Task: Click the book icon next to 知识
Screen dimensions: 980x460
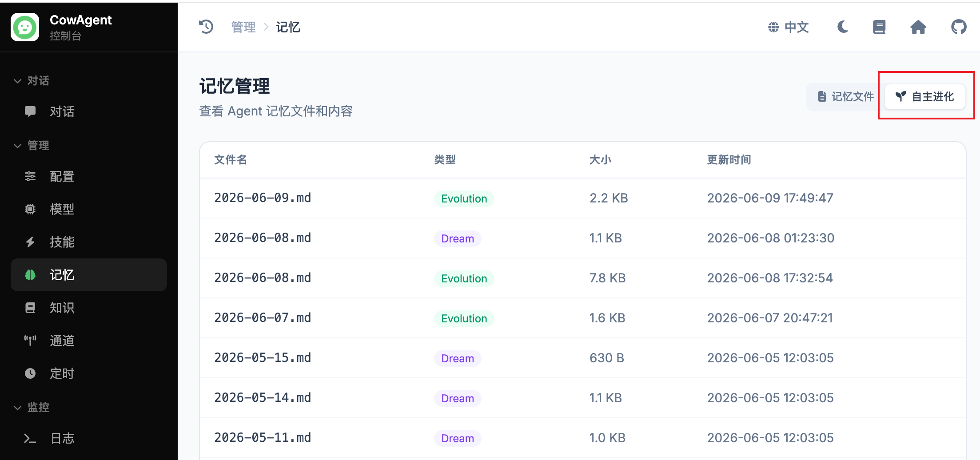Action: point(30,308)
